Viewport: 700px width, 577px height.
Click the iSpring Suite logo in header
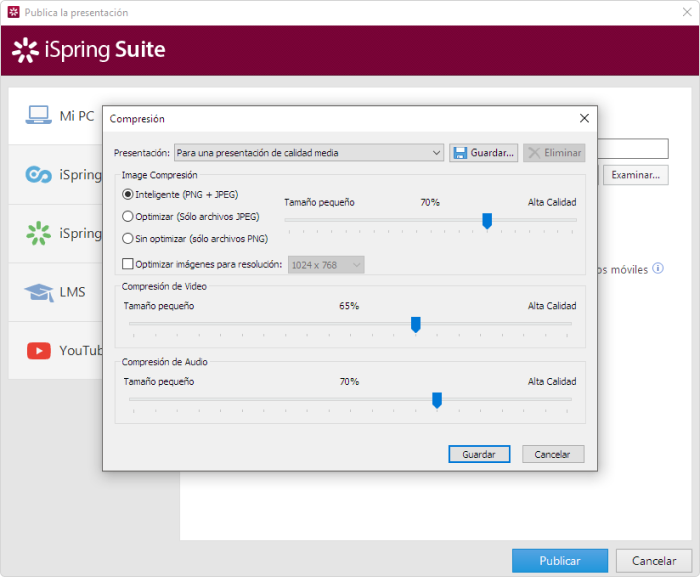point(89,50)
